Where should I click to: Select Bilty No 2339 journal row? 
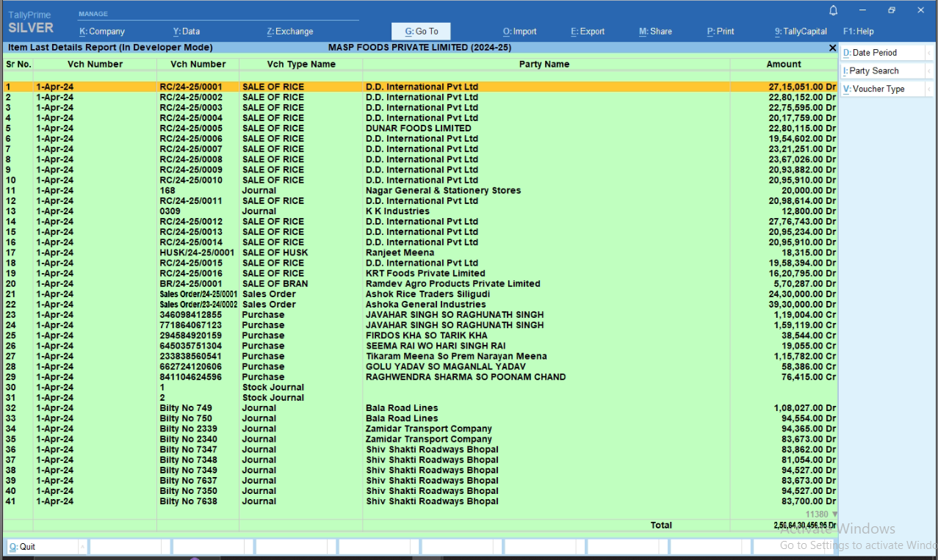click(x=420, y=429)
